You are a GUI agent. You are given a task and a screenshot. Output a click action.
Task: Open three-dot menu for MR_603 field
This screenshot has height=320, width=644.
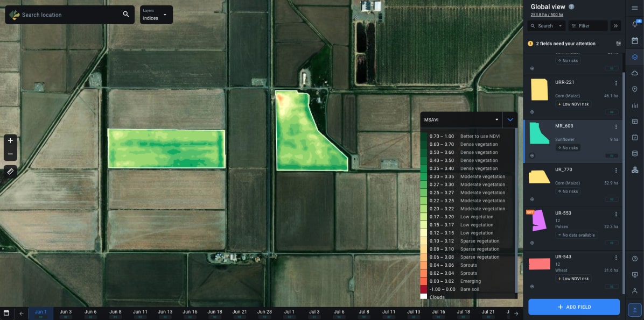(x=615, y=127)
